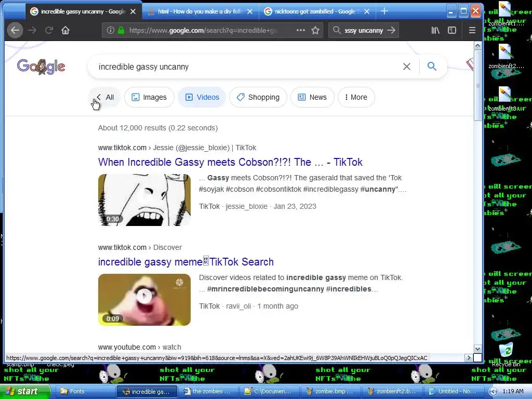Switch results to the All filter

point(105,97)
